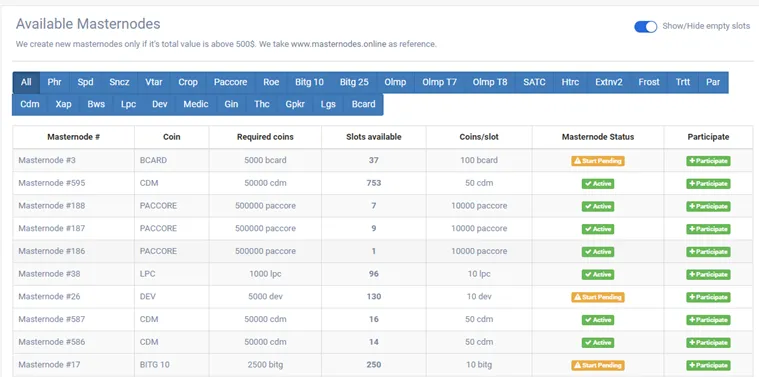Open the Olmp T7 tab
Image resolution: width=759 pixels, height=377 pixels.
pyautogui.click(x=440, y=82)
